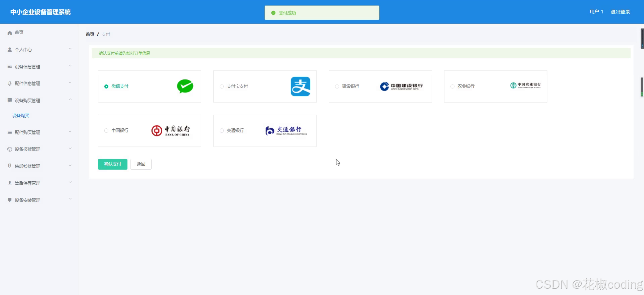Image resolution: width=644 pixels, height=295 pixels.
Task: Collapse the 设备购买管理 chevron
Action: coord(70,100)
